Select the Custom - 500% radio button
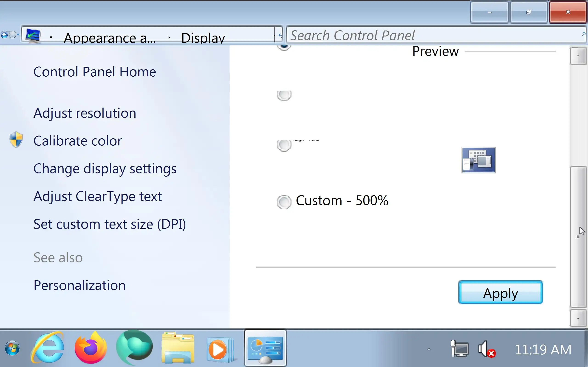The width and height of the screenshot is (588, 367). point(284,202)
